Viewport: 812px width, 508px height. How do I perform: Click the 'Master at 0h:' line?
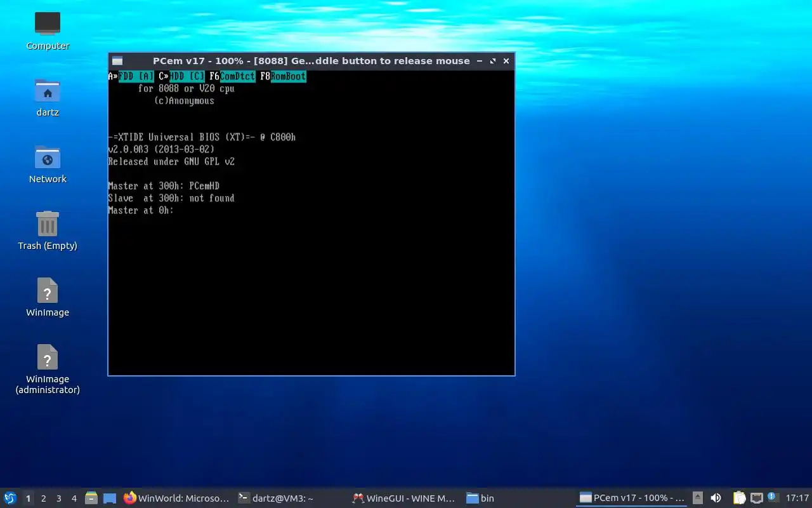[x=141, y=210]
